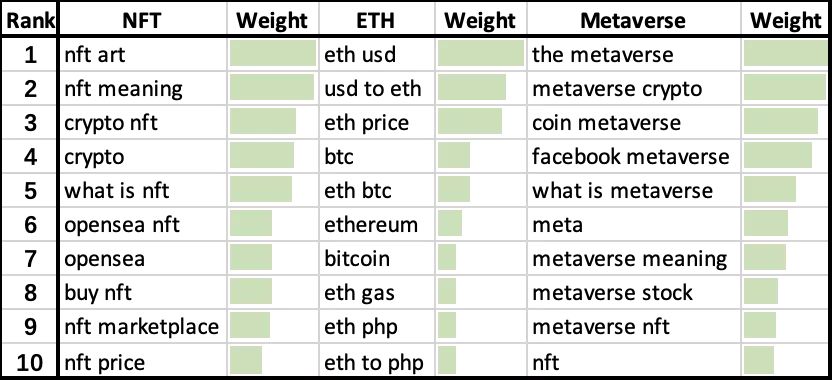
Task: Select the 'what is nft' cell
Action: point(143,190)
